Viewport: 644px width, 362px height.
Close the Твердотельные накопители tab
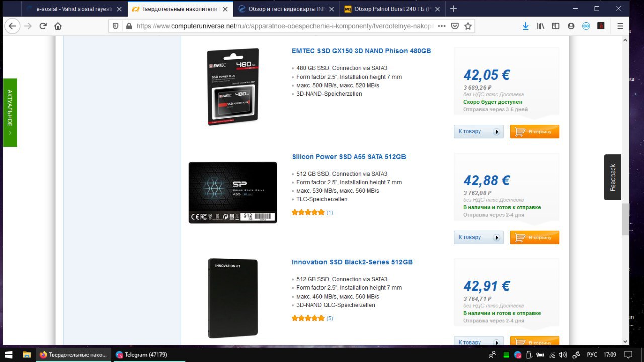coord(225,9)
